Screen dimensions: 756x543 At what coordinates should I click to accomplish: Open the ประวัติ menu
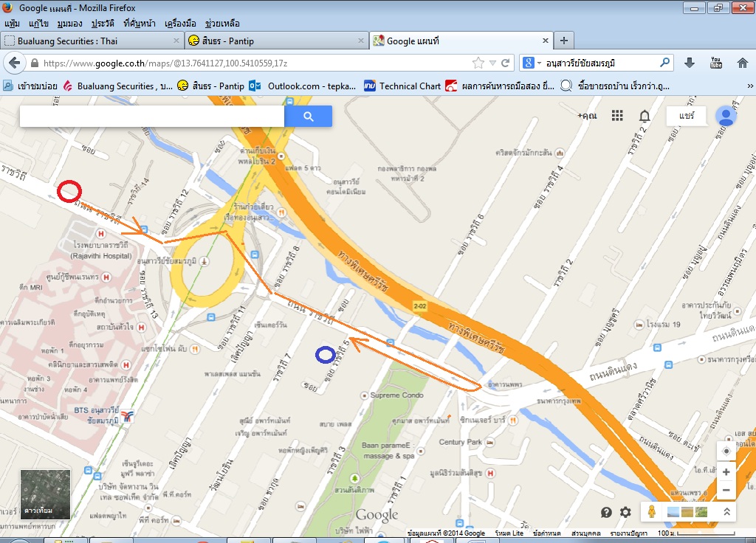click(103, 23)
